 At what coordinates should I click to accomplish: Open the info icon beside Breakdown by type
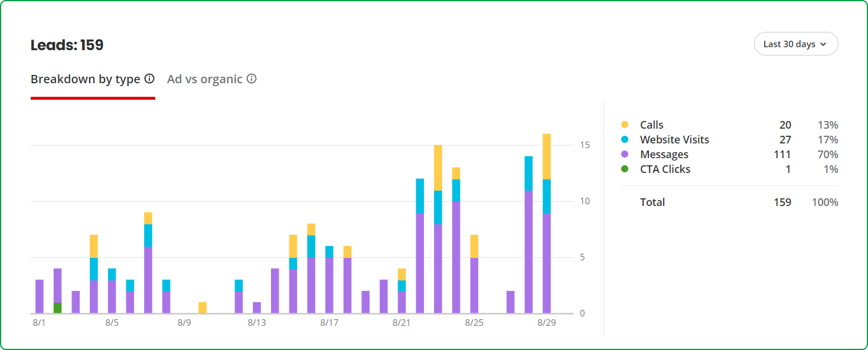(149, 78)
